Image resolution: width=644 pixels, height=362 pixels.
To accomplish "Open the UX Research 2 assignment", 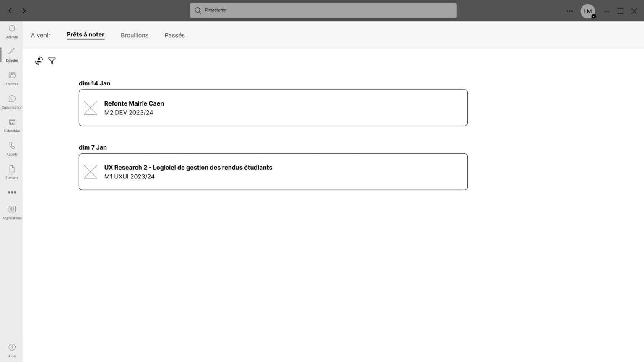I will (x=273, y=172).
